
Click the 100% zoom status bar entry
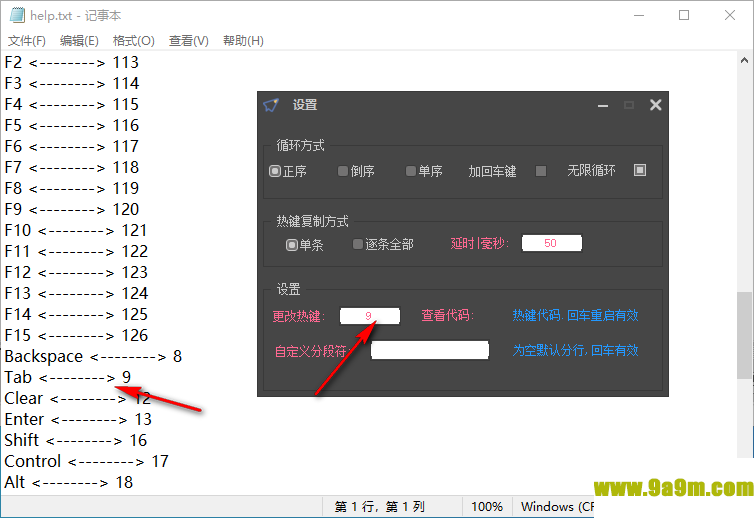tap(487, 507)
